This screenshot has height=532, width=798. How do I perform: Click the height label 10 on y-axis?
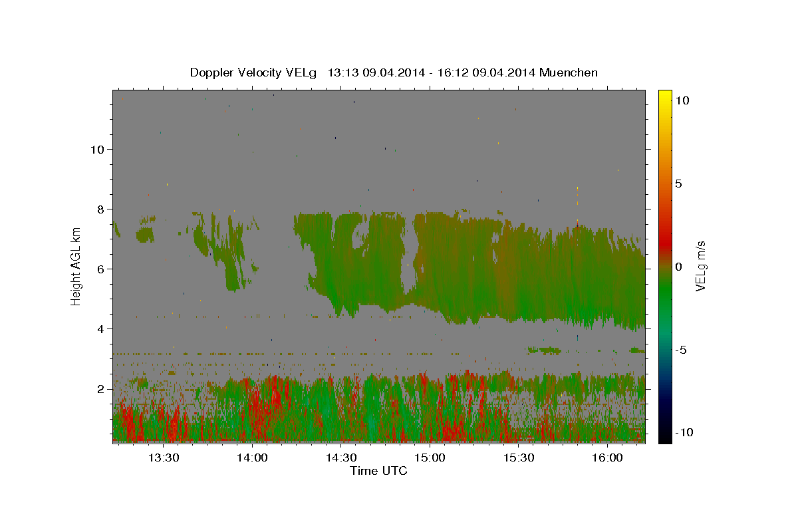point(97,150)
